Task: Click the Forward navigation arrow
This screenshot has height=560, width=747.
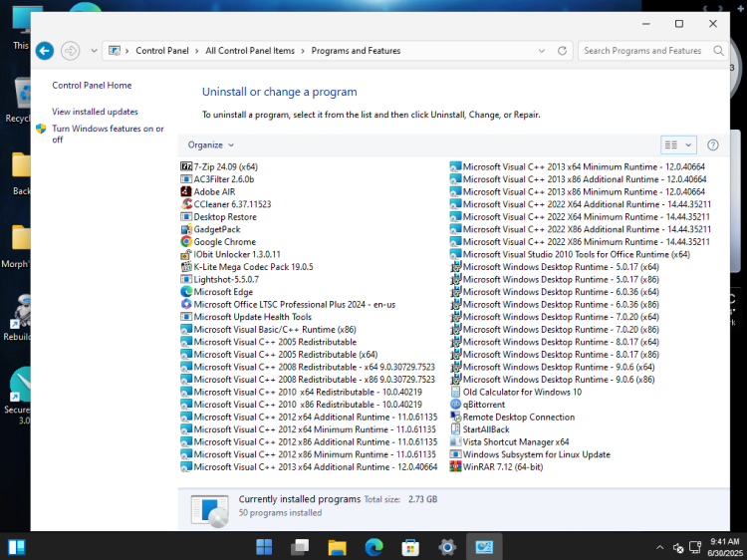Action: (70, 51)
